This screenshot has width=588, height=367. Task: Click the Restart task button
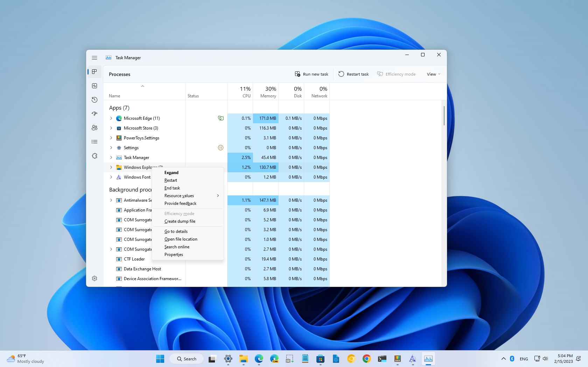(353, 74)
